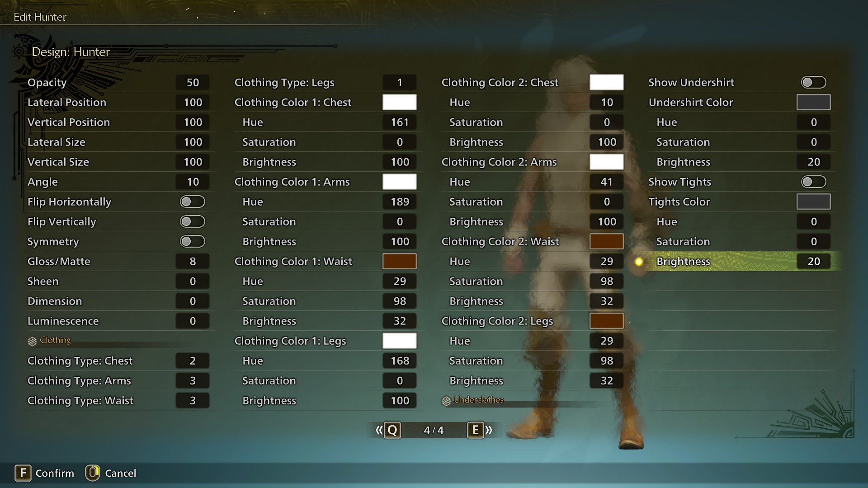The height and width of the screenshot is (488, 868).
Task: Click Hue label under Tights Color
Action: tap(666, 221)
